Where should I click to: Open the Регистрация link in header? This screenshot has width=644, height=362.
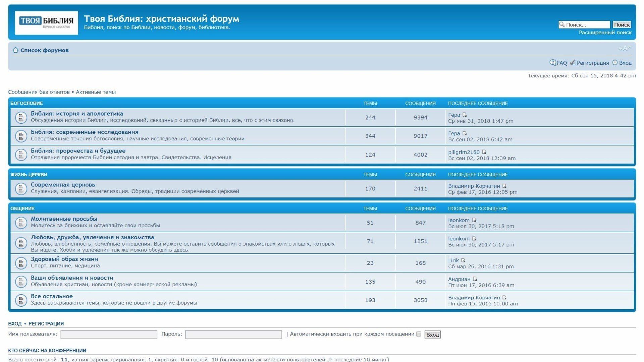click(593, 63)
